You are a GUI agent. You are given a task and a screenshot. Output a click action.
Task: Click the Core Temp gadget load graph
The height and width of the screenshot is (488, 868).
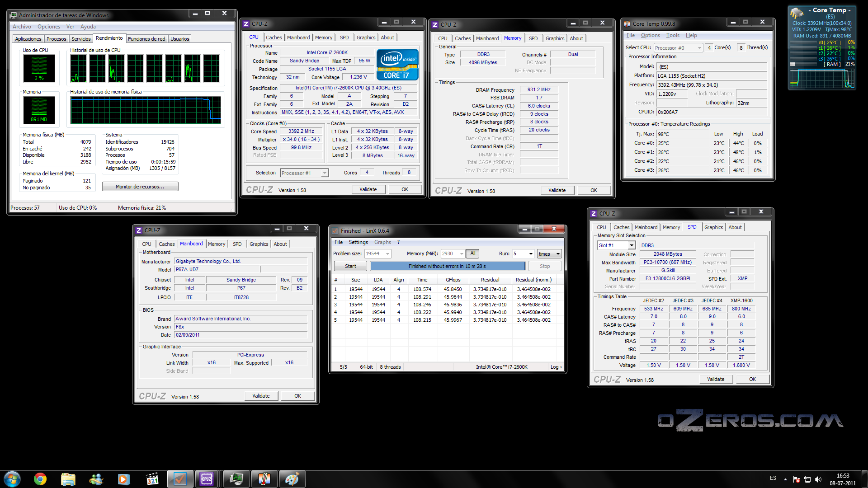[x=821, y=78]
